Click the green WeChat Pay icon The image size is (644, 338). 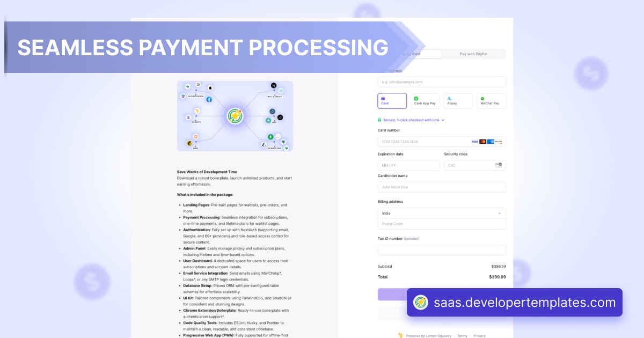pos(482,99)
